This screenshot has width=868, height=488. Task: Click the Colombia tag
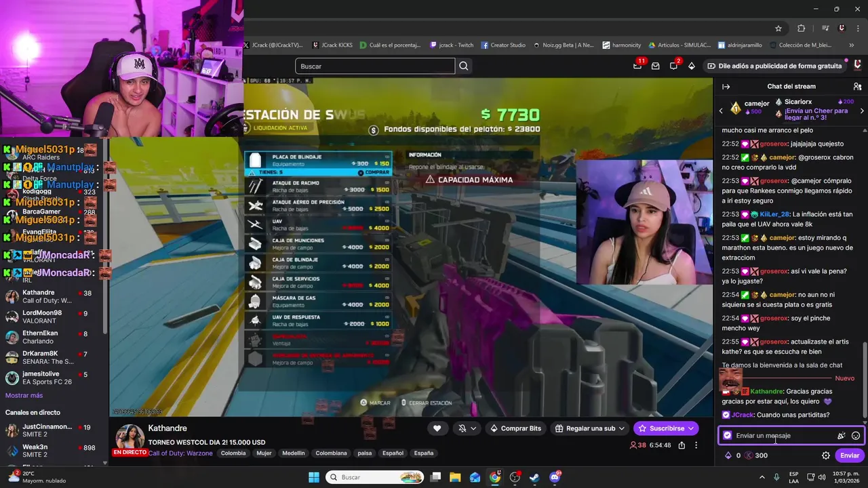(233, 453)
